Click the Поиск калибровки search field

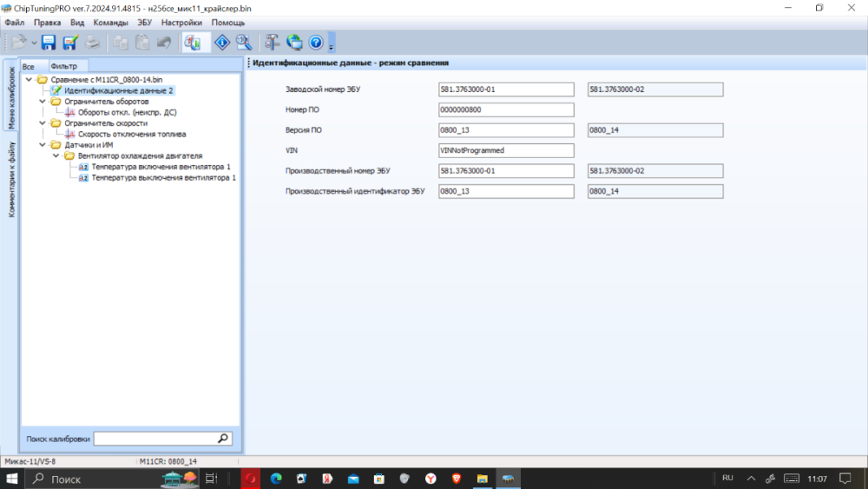click(155, 439)
